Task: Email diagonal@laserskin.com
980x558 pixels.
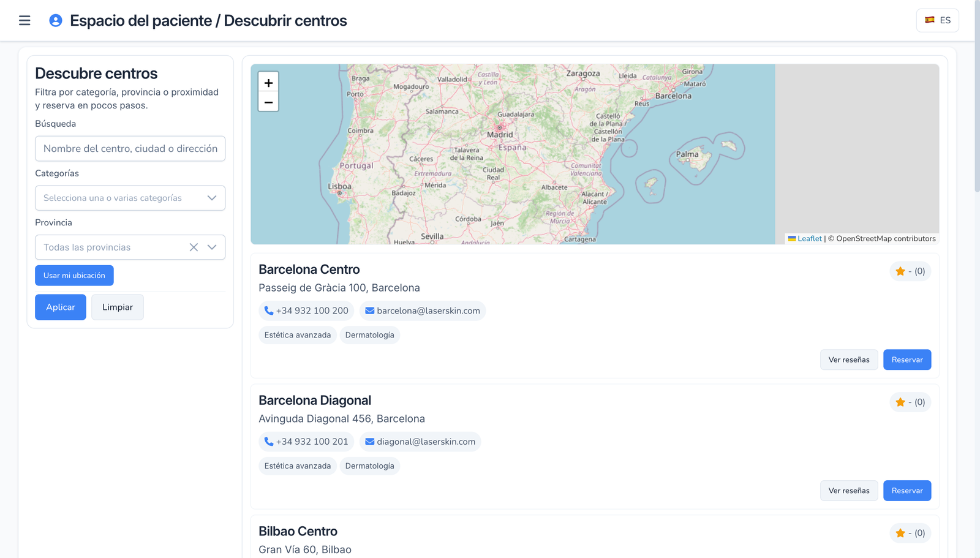Action: click(420, 442)
